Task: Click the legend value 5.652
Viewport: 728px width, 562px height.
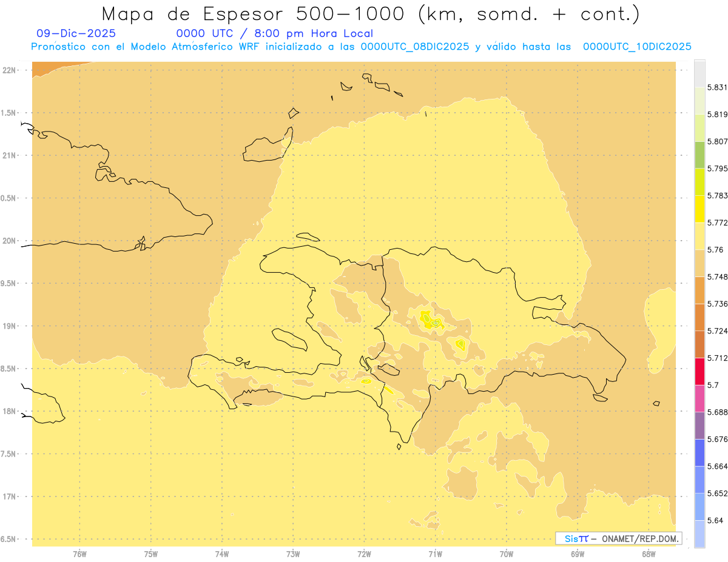Action: [x=717, y=493]
